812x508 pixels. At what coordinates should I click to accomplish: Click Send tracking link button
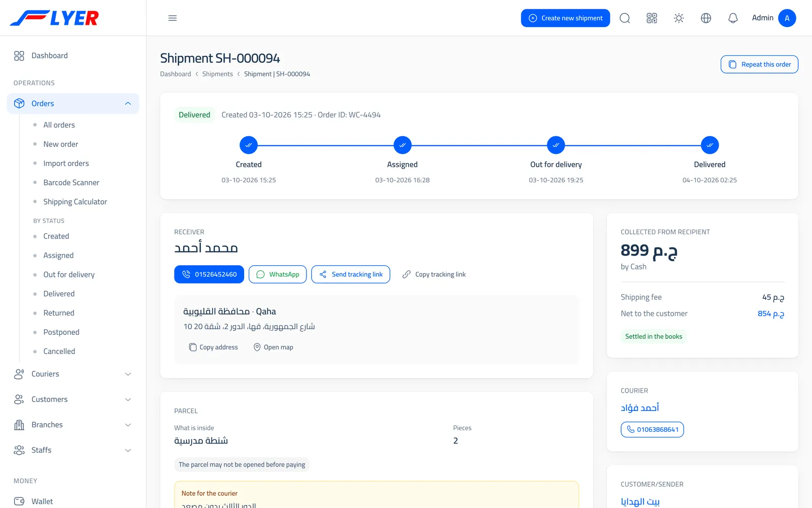tap(351, 274)
